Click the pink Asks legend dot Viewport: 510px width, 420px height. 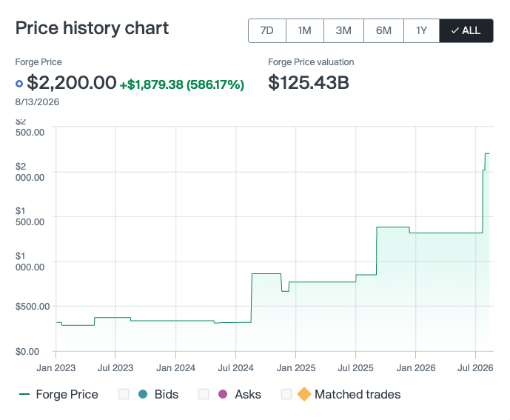pyautogui.click(x=223, y=394)
